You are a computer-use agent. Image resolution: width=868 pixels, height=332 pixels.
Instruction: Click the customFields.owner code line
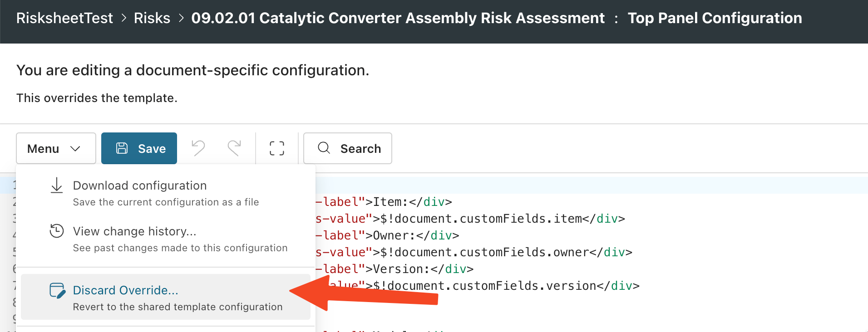pos(499,252)
